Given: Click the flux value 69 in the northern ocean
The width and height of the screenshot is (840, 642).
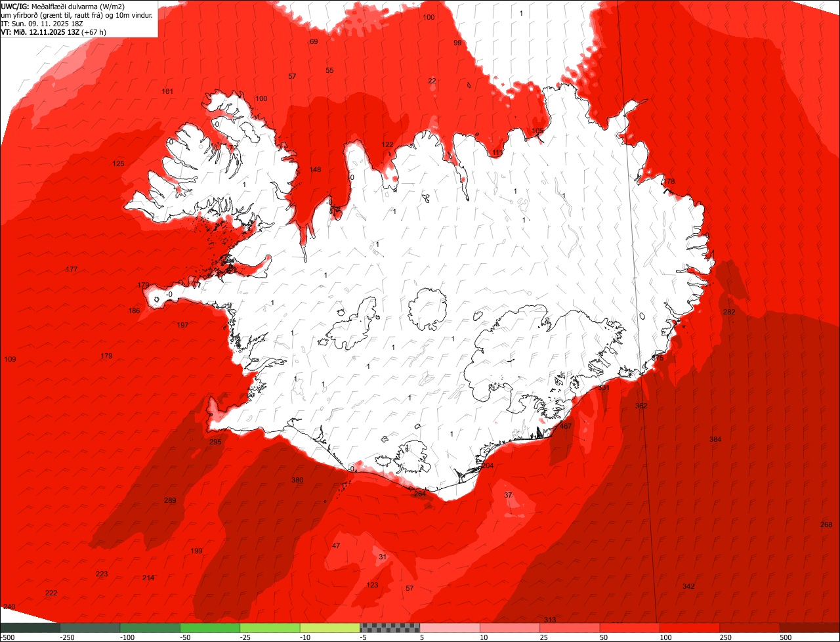Looking at the screenshot, I should tap(314, 41).
